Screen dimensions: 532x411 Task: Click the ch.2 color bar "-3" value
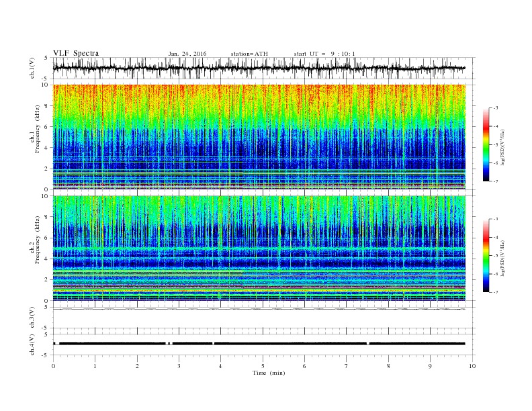tap(495, 219)
